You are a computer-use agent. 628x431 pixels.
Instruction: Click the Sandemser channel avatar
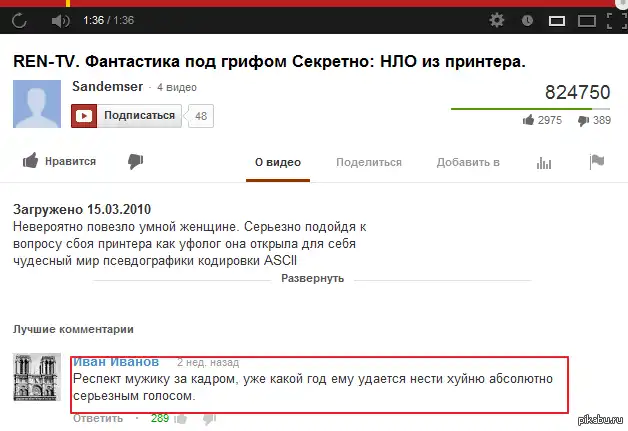(x=37, y=104)
